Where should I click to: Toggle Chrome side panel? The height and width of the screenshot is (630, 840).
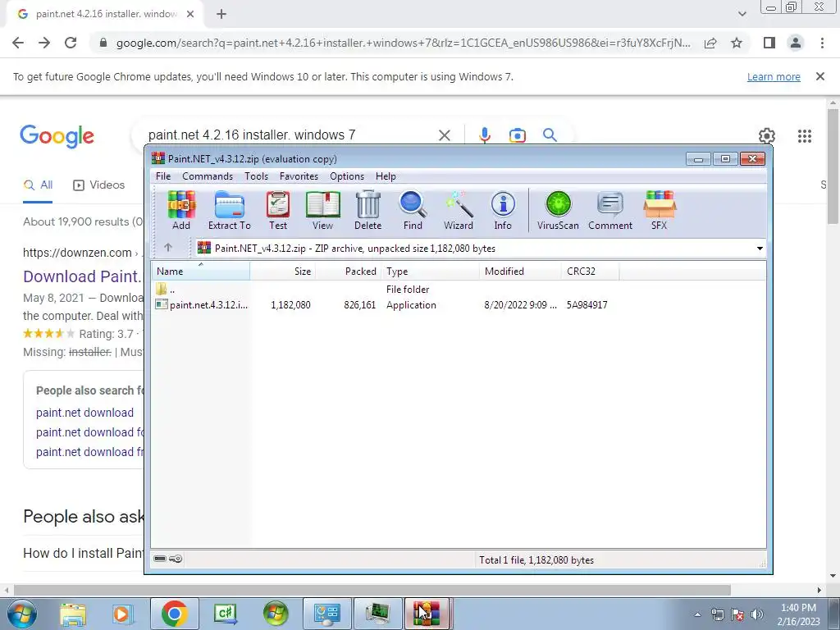coord(769,43)
